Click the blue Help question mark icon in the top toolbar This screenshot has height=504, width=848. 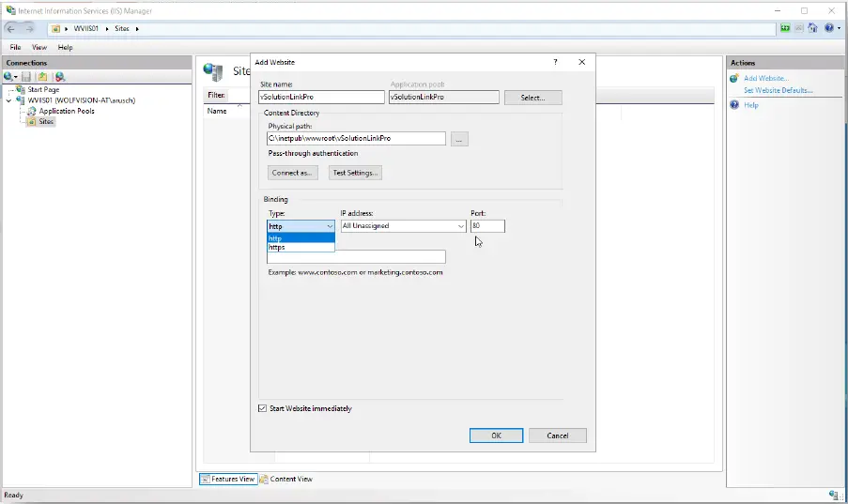(x=829, y=28)
